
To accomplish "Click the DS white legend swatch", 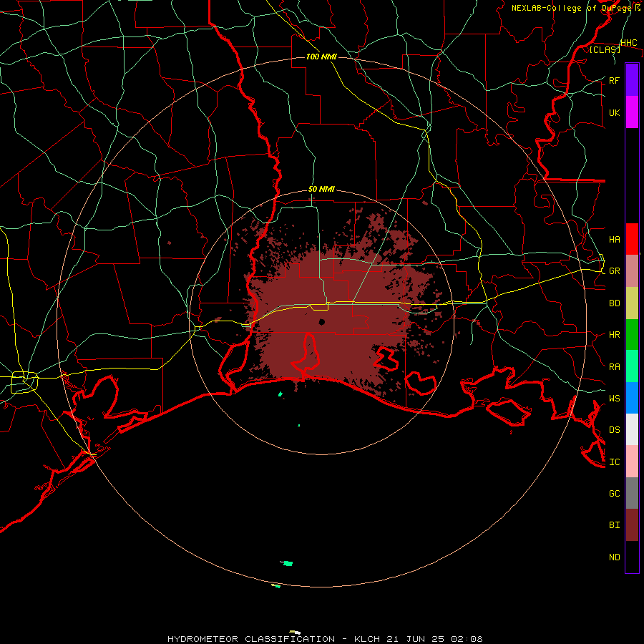I will tap(632, 429).
